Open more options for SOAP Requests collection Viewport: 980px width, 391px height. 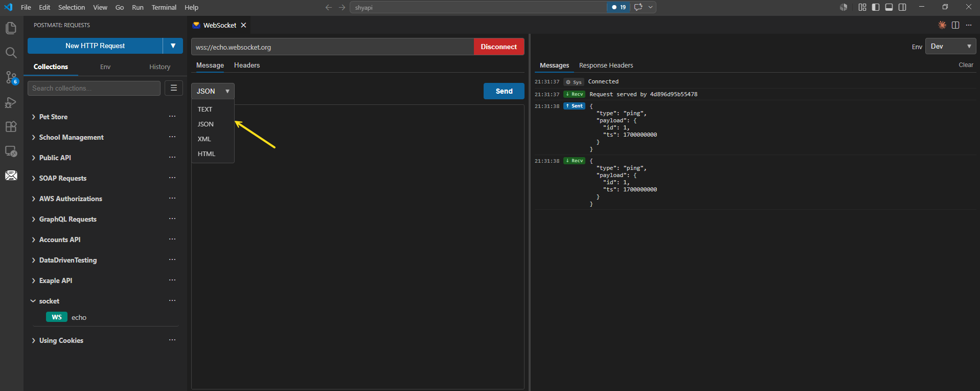[x=172, y=178]
